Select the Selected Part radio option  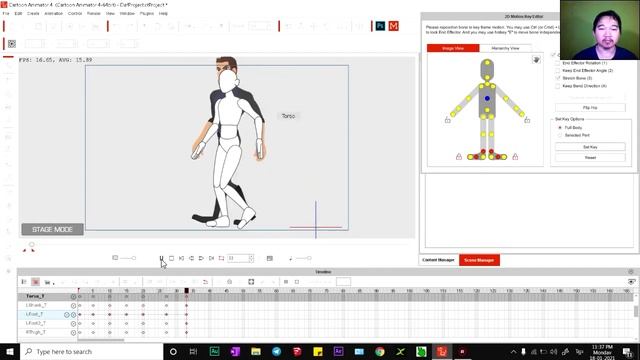tap(560, 135)
